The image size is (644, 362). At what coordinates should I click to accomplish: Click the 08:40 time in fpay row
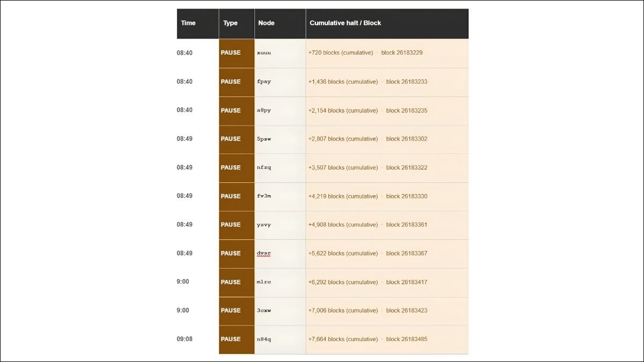point(185,82)
